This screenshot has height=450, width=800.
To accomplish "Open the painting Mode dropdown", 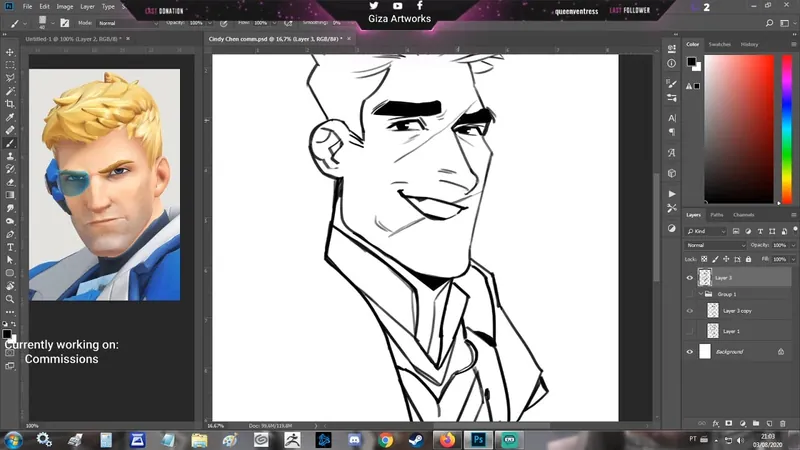I will click(x=127, y=23).
